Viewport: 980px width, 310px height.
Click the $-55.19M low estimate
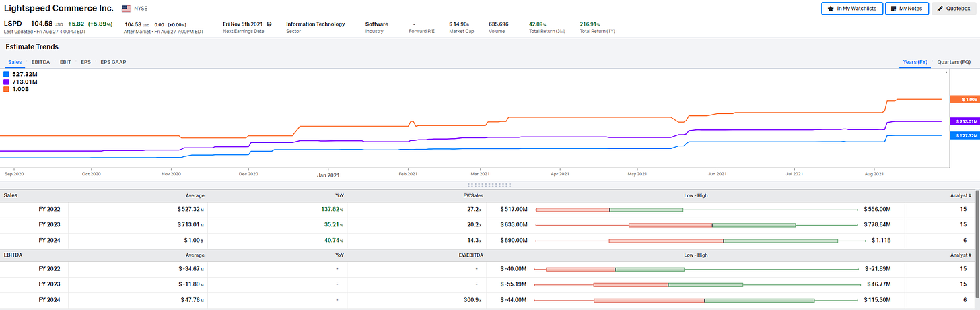[x=514, y=284]
